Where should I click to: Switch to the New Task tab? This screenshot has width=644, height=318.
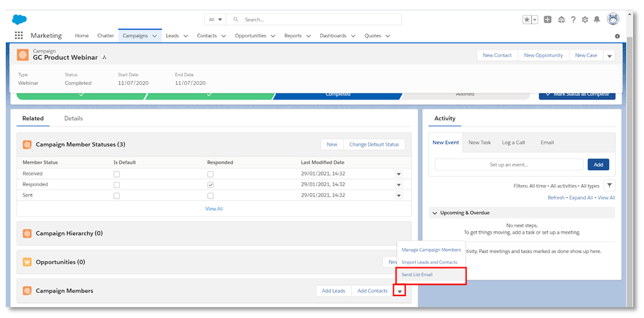pyautogui.click(x=480, y=143)
